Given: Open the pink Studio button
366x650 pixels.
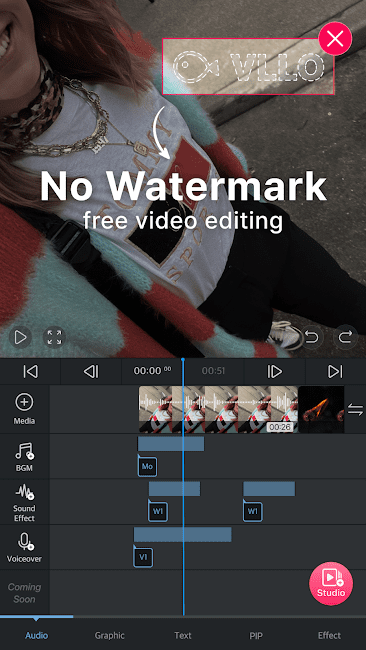Looking at the screenshot, I should pos(331,583).
